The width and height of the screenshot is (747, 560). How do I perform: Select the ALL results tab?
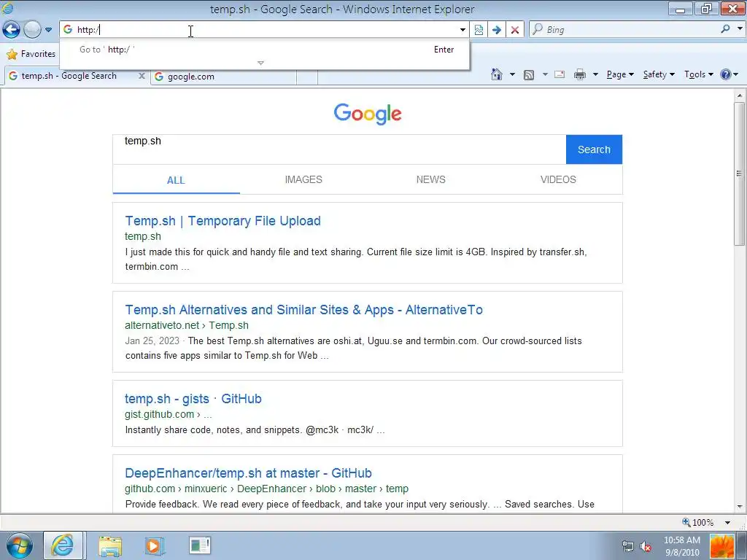(x=176, y=180)
